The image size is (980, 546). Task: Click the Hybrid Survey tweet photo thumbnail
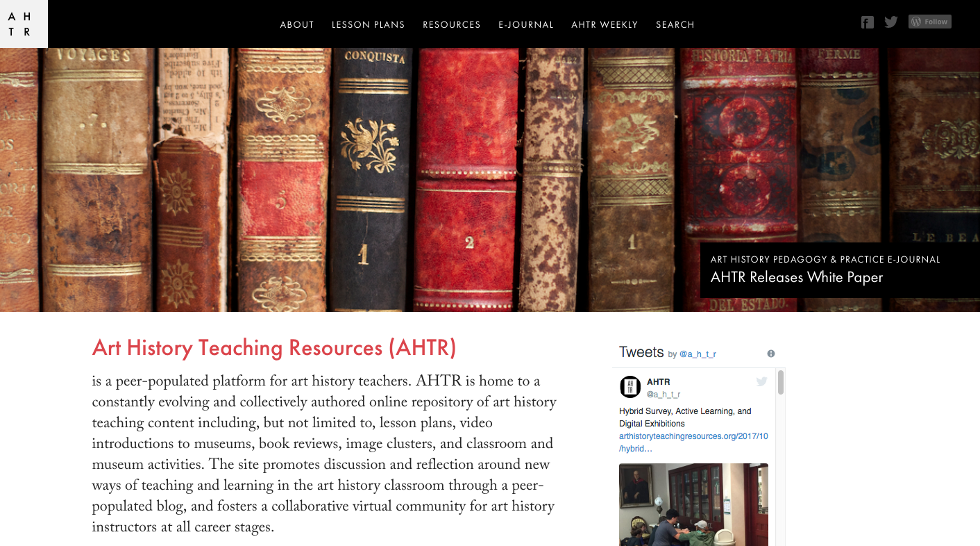tap(693, 504)
